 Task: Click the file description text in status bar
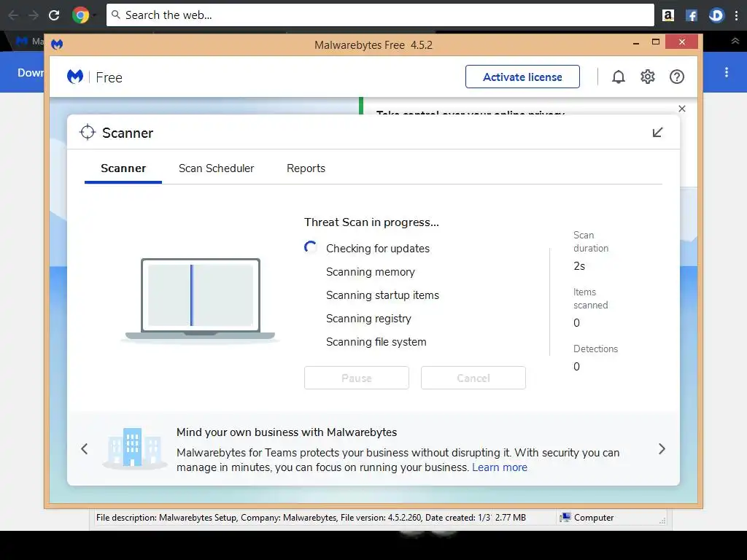[x=293, y=517]
